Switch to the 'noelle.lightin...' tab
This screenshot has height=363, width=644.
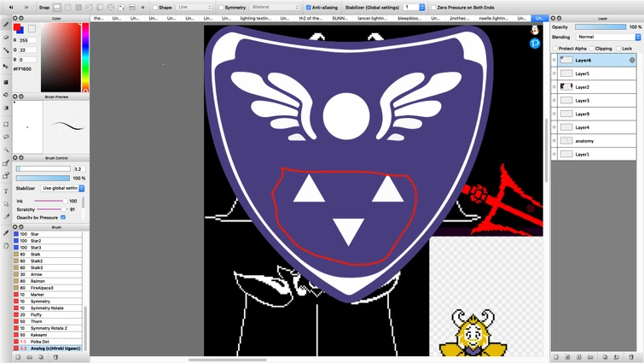click(494, 18)
